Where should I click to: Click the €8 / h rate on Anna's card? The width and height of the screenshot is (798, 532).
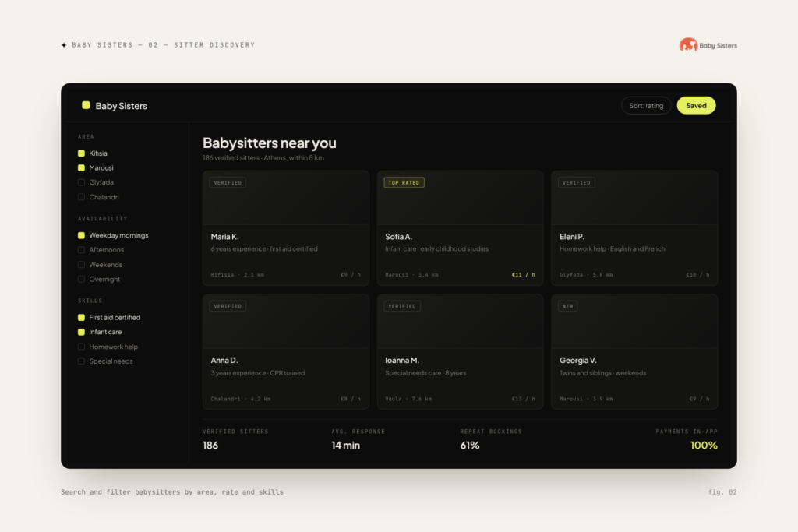coord(351,399)
